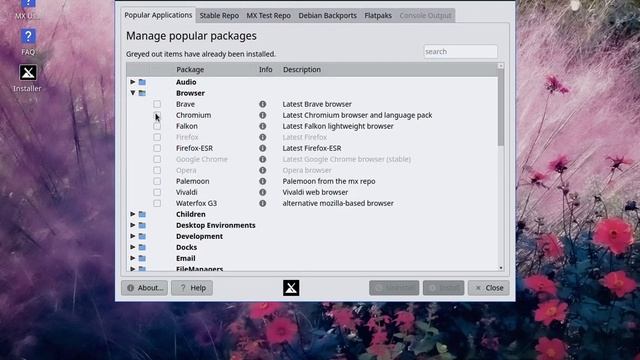This screenshot has height=360, width=640.
Task: Tick the Falkon checkbox
Action: pyautogui.click(x=157, y=126)
